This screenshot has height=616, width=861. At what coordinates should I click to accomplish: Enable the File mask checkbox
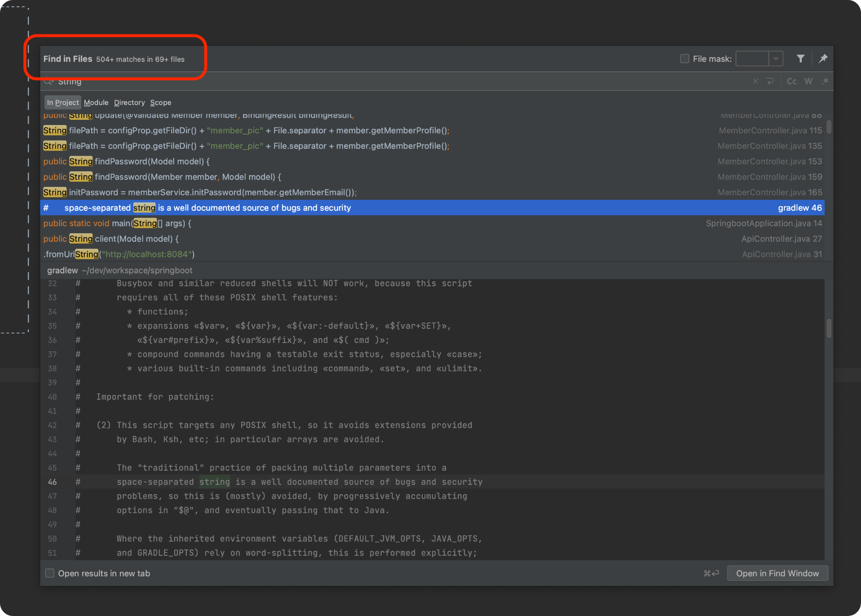[685, 58]
